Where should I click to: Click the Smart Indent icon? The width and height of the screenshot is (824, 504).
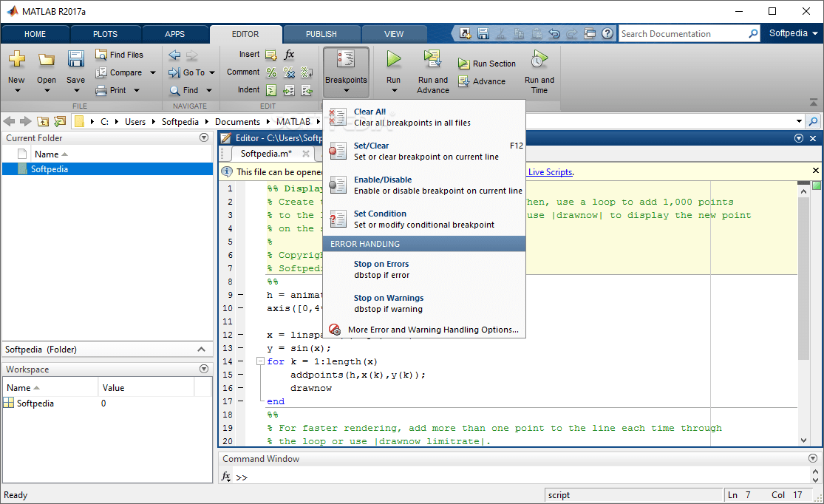[x=271, y=90]
